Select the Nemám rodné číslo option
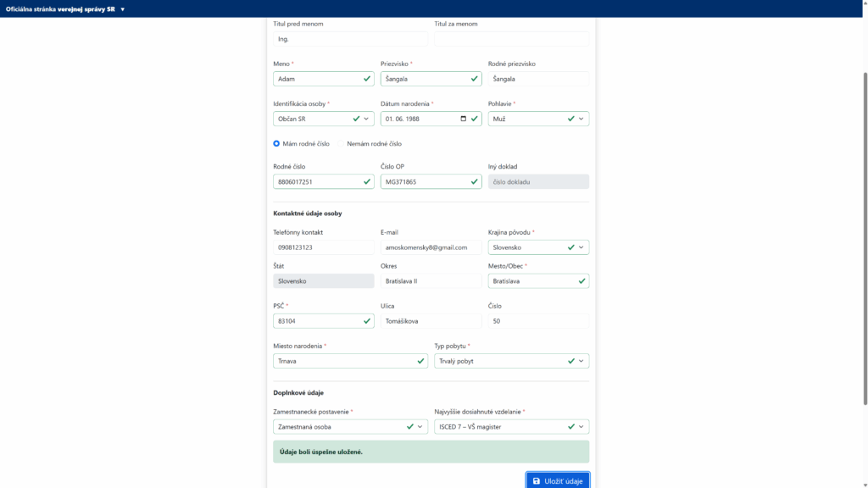Screen dimensions: 868x488 (x=342, y=144)
